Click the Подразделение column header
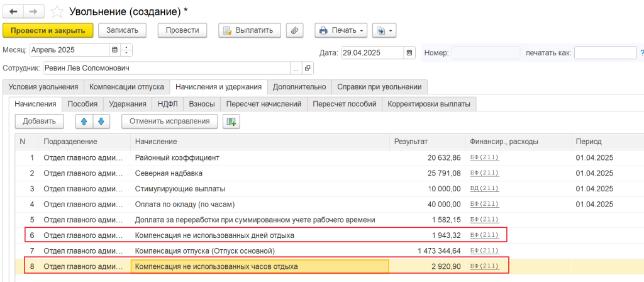Image resolution: width=644 pixels, height=282 pixels. 85,142
